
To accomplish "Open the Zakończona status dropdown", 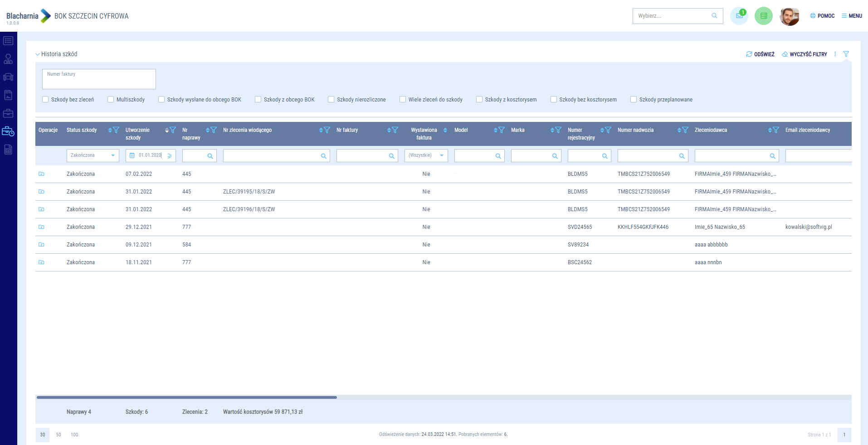I will point(93,155).
